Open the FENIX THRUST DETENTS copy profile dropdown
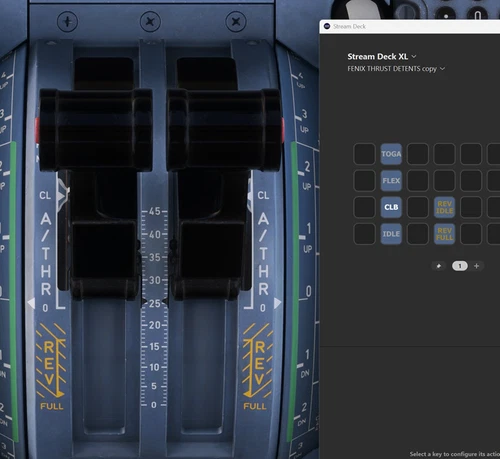 tap(396, 69)
